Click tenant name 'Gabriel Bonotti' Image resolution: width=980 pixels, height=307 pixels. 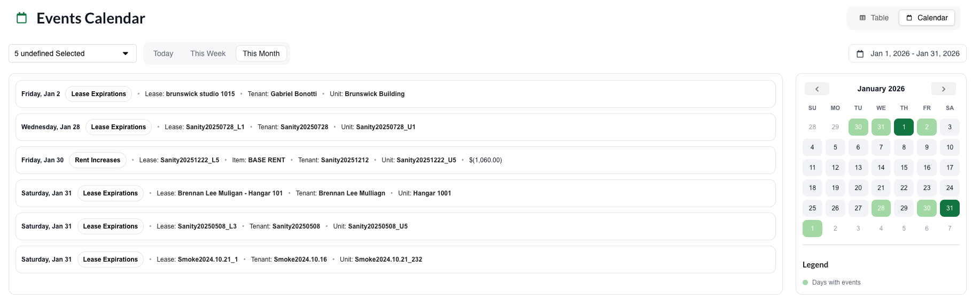pyautogui.click(x=294, y=94)
